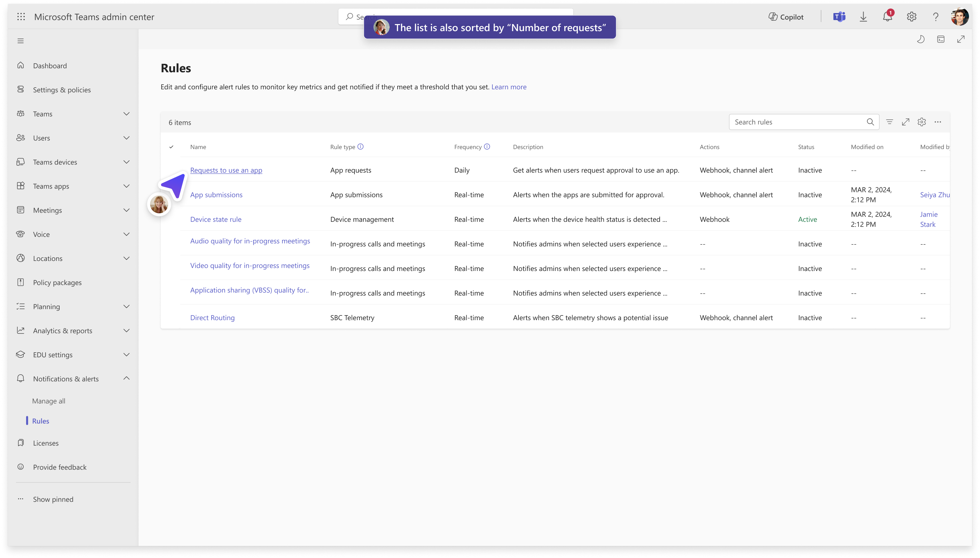Expand the Meetings chevron

click(x=127, y=210)
